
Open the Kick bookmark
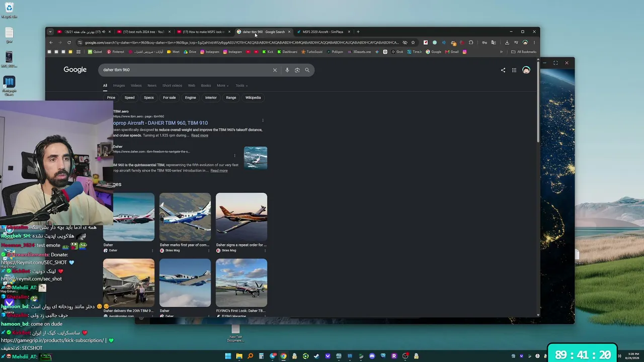[268, 52]
